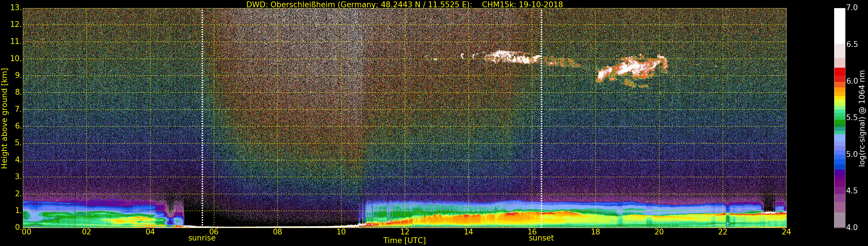Screen dimensions: 868x246
Task: Click the '14' time axis tick label
Action: click(x=468, y=232)
